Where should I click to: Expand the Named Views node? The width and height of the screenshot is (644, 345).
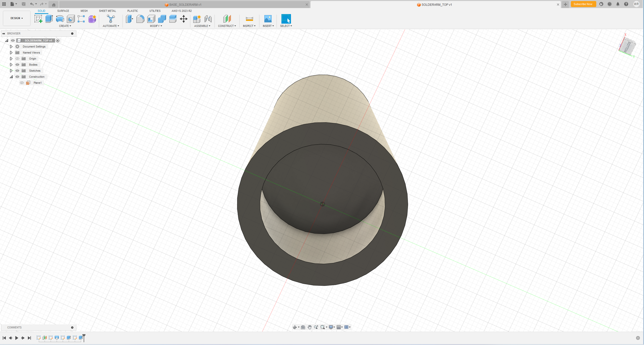(11, 53)
